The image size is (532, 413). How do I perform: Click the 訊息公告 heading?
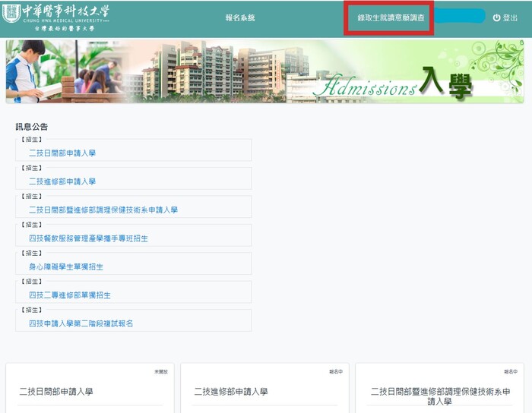tap(32, 127)
